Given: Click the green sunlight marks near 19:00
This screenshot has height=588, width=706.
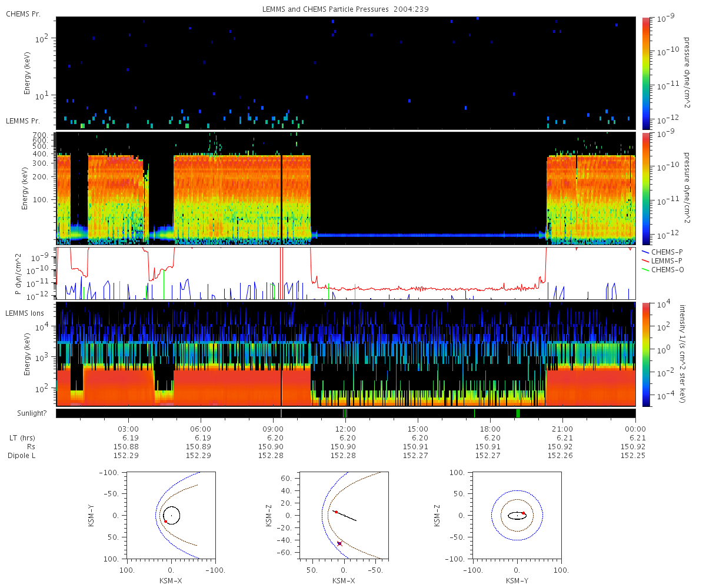Looking at the screenshot, I should coord(518,413).
